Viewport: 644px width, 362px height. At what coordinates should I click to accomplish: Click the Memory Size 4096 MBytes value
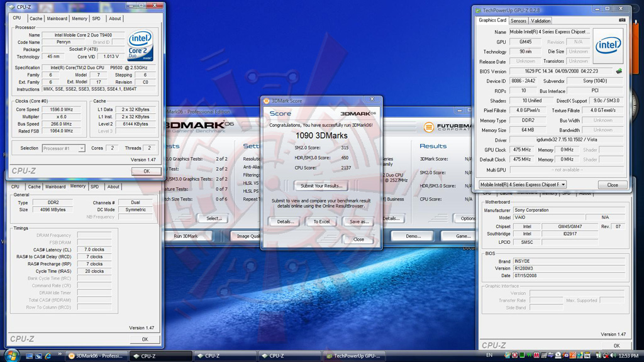point(53,210)
